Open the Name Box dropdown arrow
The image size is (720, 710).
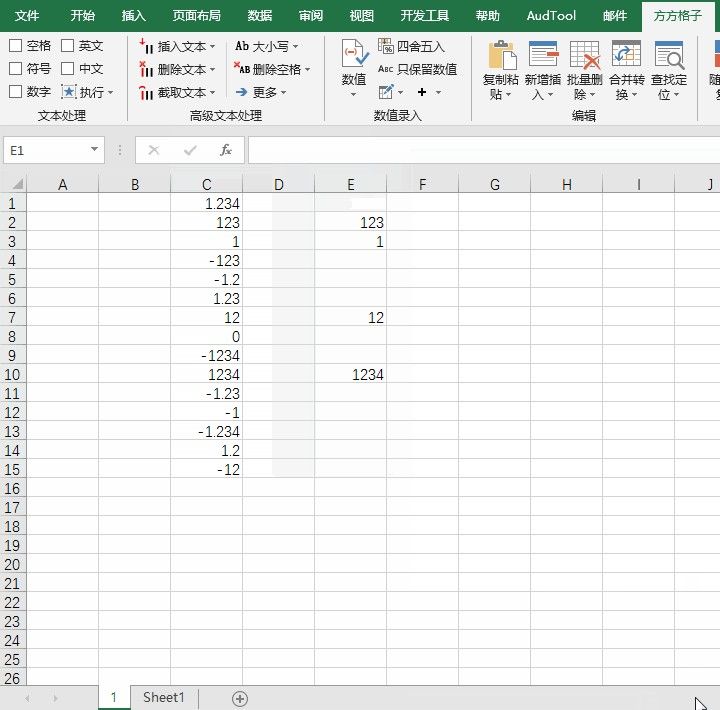pyautogui.click(x=94, y=149)
